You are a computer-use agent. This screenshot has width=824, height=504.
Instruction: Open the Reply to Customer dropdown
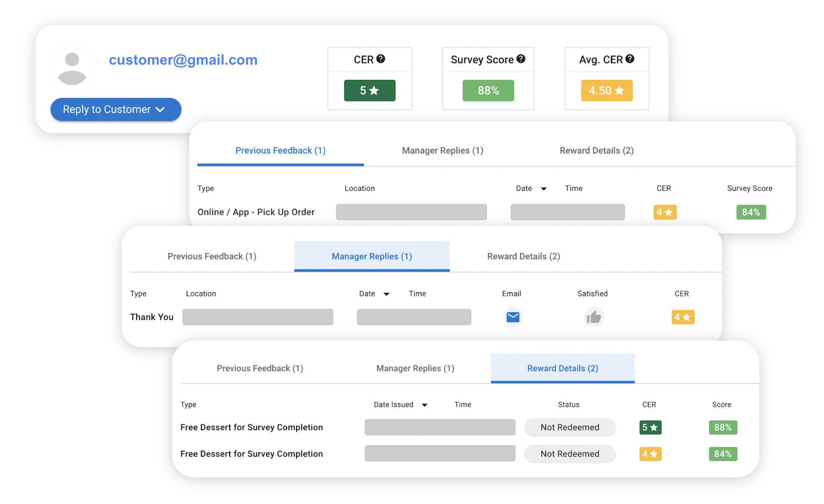click(115, 109)
